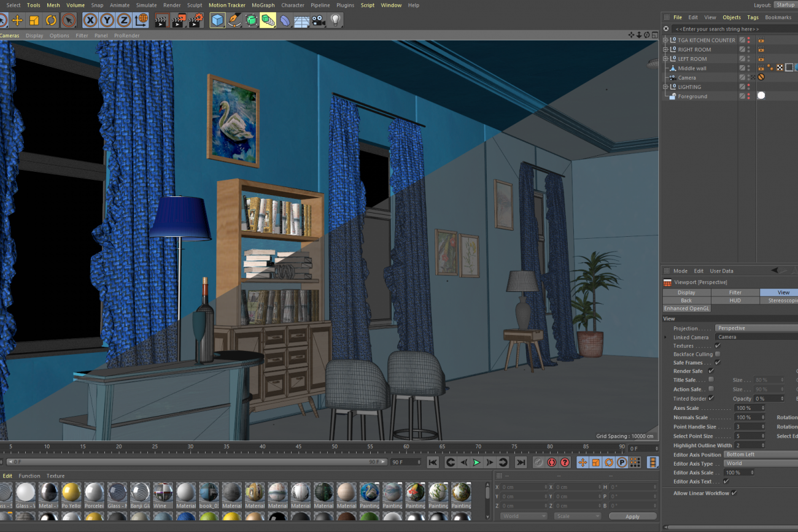Select the Rotate tool in top toolbar
Viewport: 798px width, 532px height.
click(52, 20)
